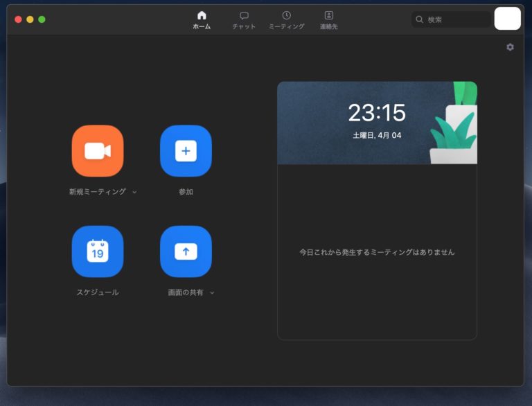
Task: Click the 検索 search field
Action: [451, 19]
